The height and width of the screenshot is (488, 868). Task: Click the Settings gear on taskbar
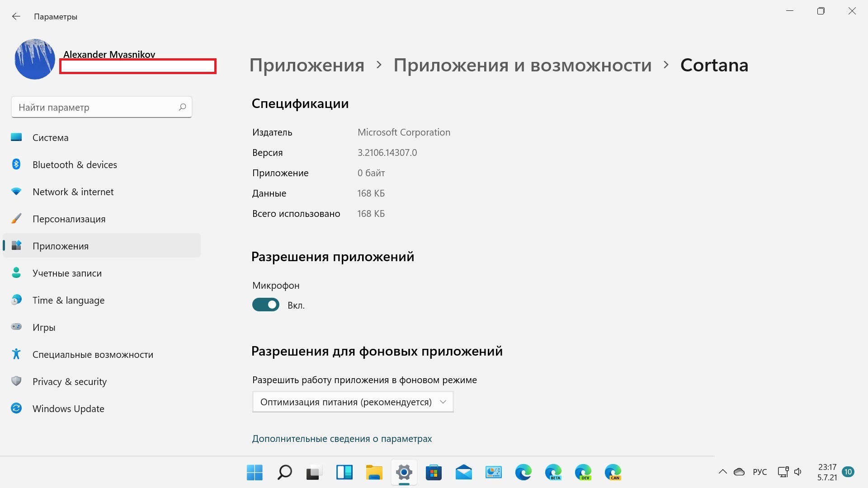click(404, 473)
